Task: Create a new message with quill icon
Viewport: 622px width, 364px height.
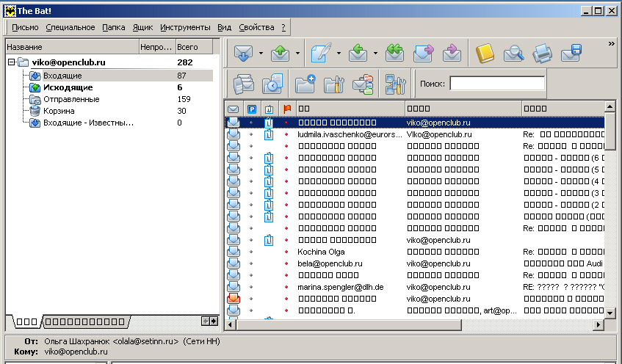Action: tap(322, 53)
